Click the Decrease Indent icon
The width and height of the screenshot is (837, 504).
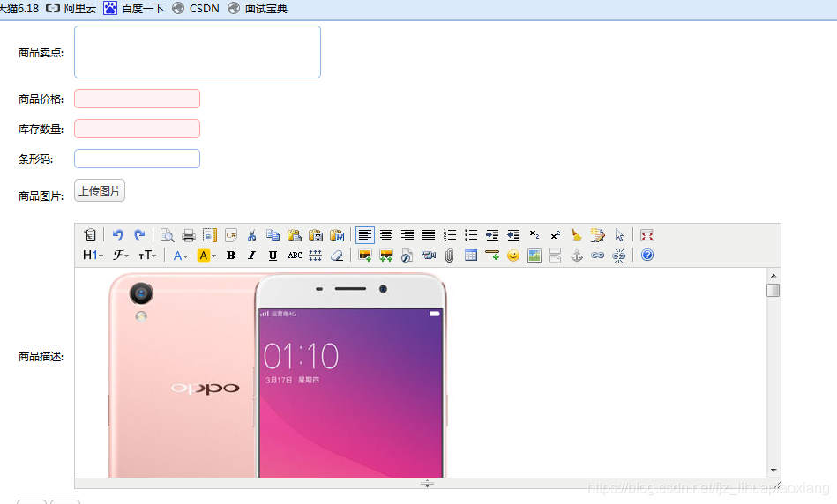click(513, 234)
